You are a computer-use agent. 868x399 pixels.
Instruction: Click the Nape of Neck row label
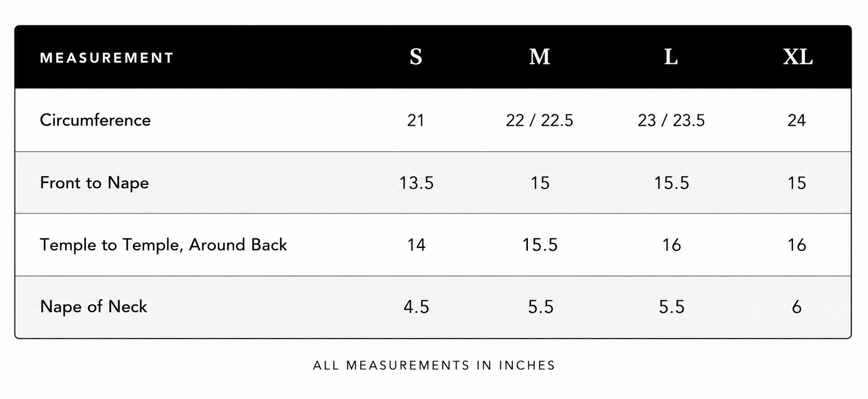click(x=93, y=307)
